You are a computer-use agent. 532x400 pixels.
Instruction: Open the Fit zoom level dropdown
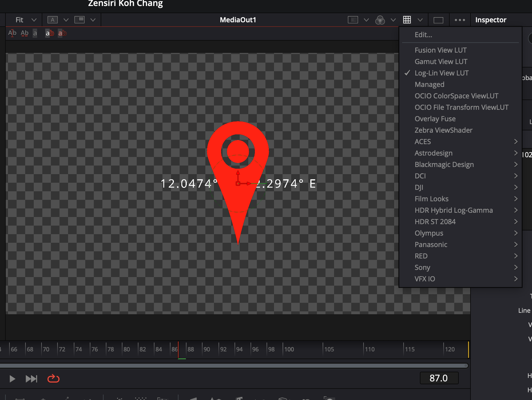coord(26,20)
